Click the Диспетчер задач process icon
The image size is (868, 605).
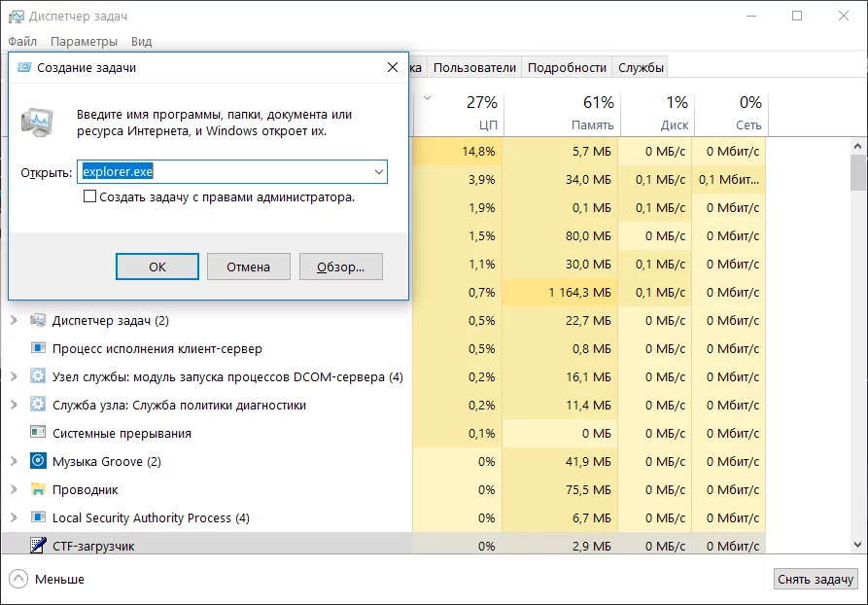[x=38, y=320]
